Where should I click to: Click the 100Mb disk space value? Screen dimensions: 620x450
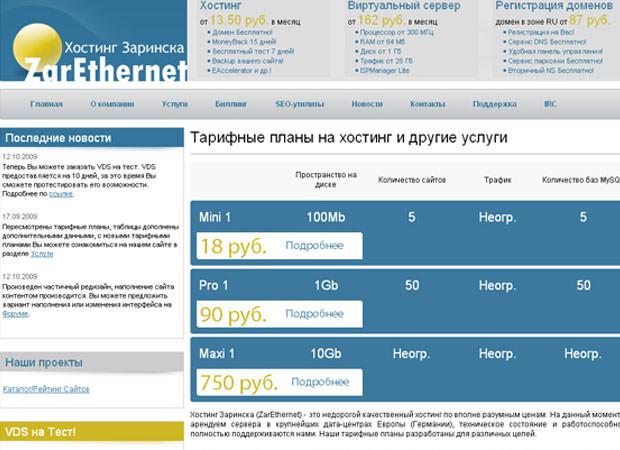tap(326, 217)
